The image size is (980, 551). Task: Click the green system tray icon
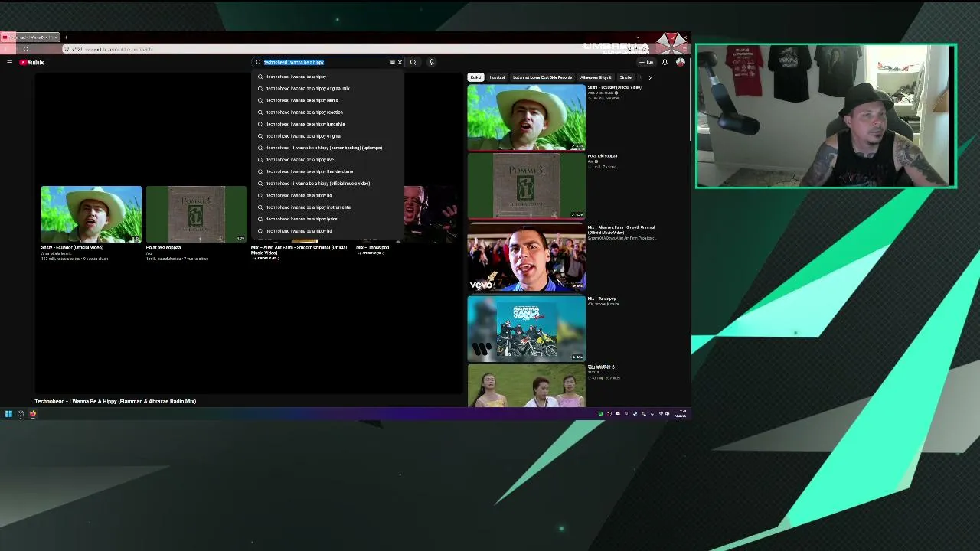(x=600, y=414)
